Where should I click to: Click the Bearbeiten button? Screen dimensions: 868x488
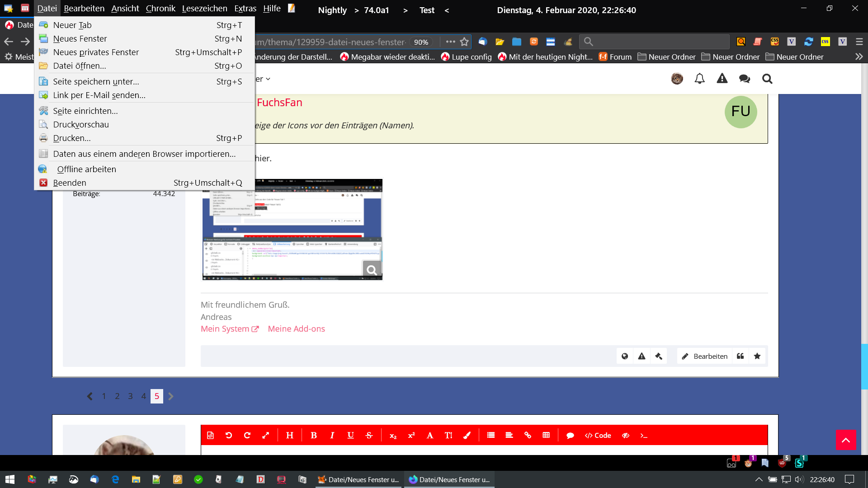click(704, 356)
